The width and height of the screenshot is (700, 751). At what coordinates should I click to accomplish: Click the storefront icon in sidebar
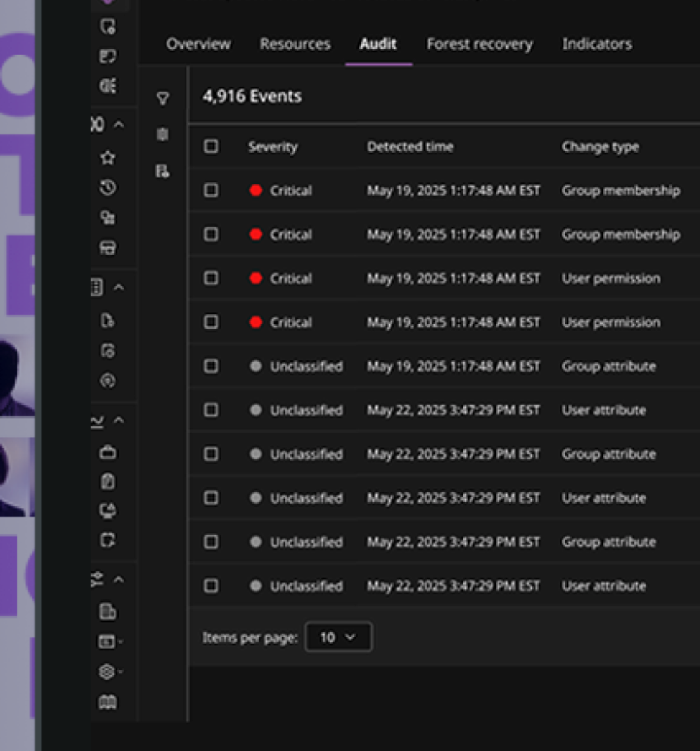107,248
